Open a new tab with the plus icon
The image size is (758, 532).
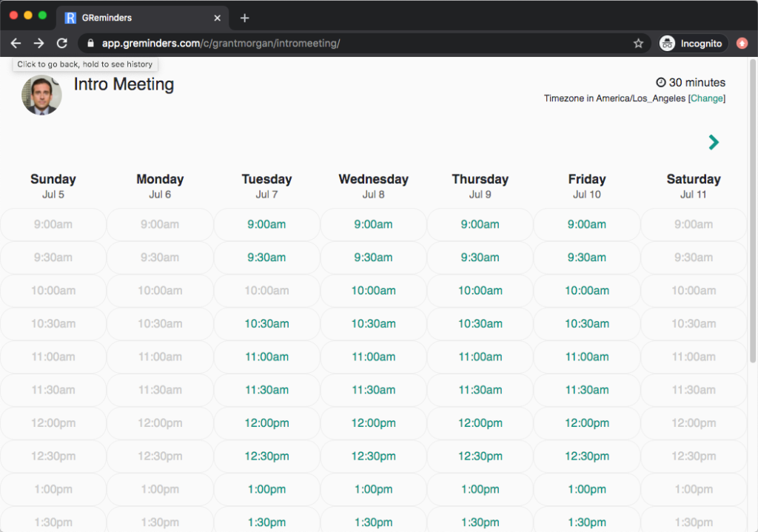coord(244,18)
